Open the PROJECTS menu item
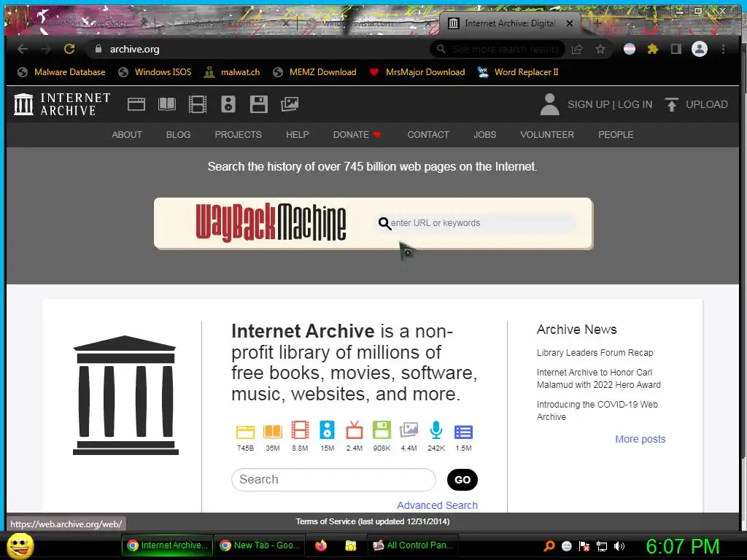This screenshot has width=747, height=560. 239,135
